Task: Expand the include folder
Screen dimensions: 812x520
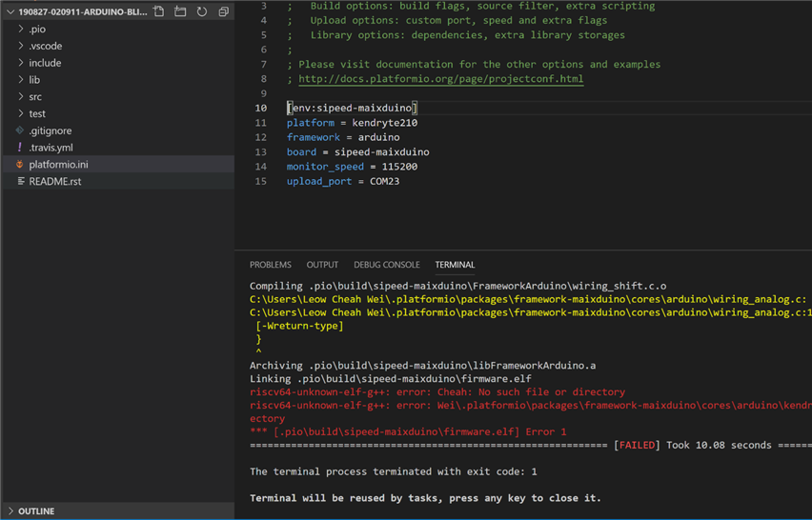Action: (44, 63)
